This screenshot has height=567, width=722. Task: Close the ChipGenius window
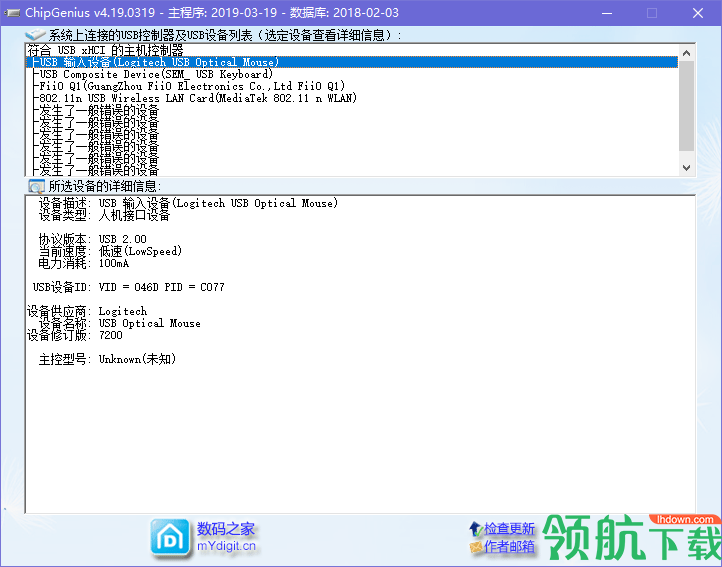pyautogui.click(x=698, y=13)
